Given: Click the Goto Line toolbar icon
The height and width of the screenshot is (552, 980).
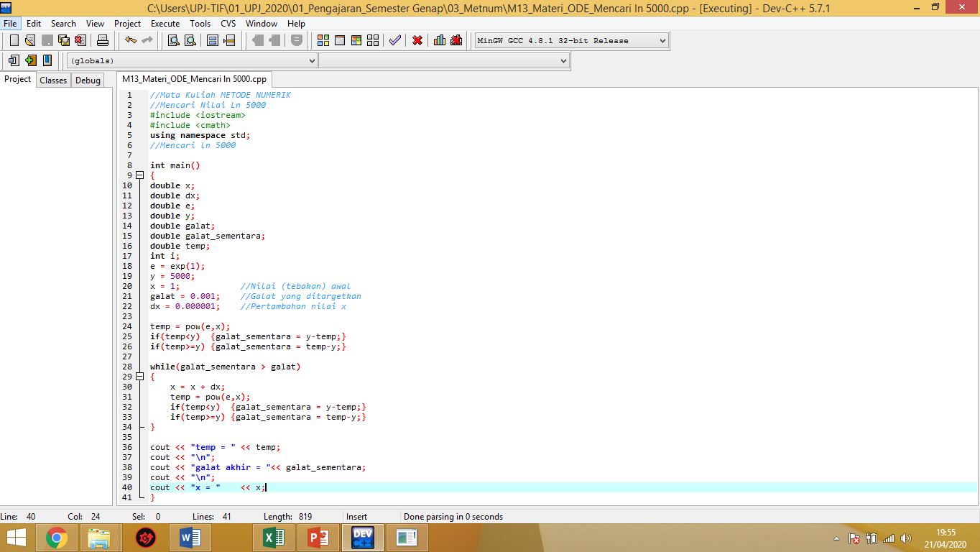Looking at the screenshot, I should 229,40.
